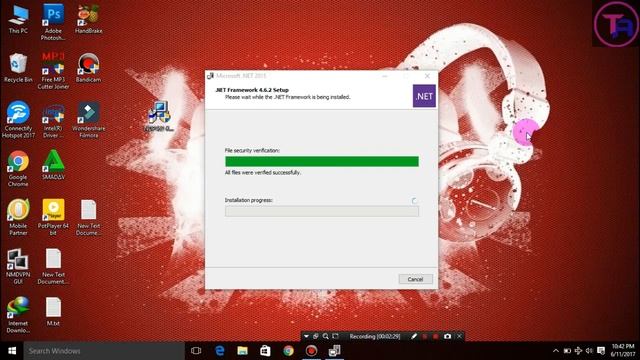The height and width of the screenshot is (360, 640).
Task: Select "All files were verified successfully" text
Action: pyautogui.click(x=263, y=173)
